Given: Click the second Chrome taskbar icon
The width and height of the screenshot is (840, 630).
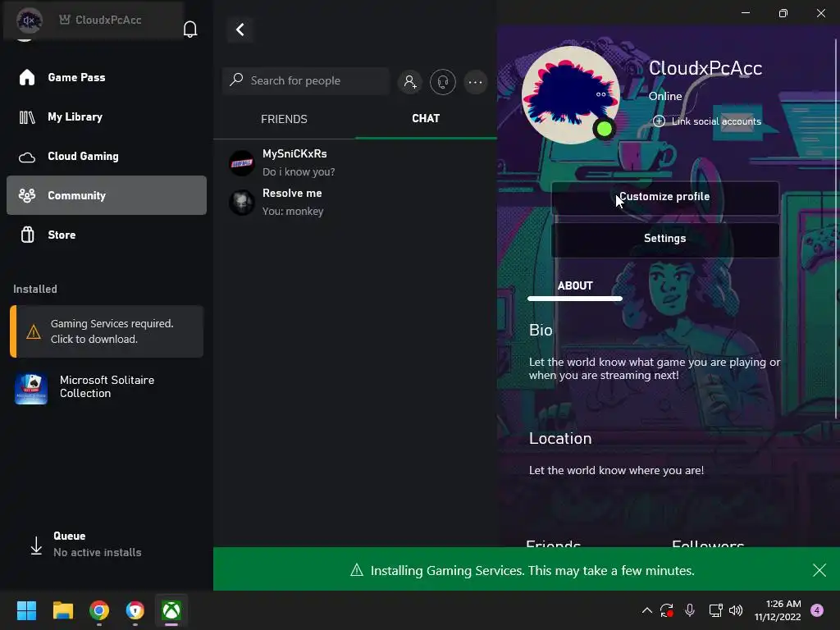Looking at the screenshot, I should [x=135, y=610].
